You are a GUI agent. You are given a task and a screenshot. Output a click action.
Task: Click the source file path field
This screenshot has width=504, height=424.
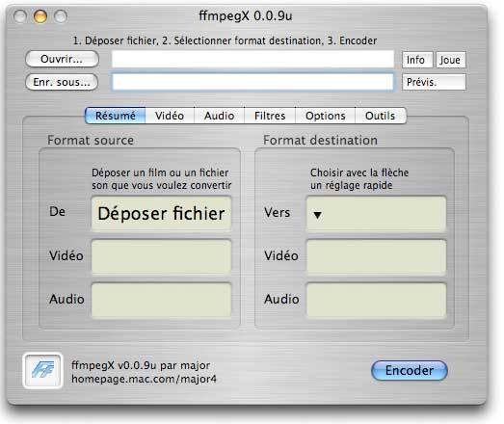coord(252,59)
